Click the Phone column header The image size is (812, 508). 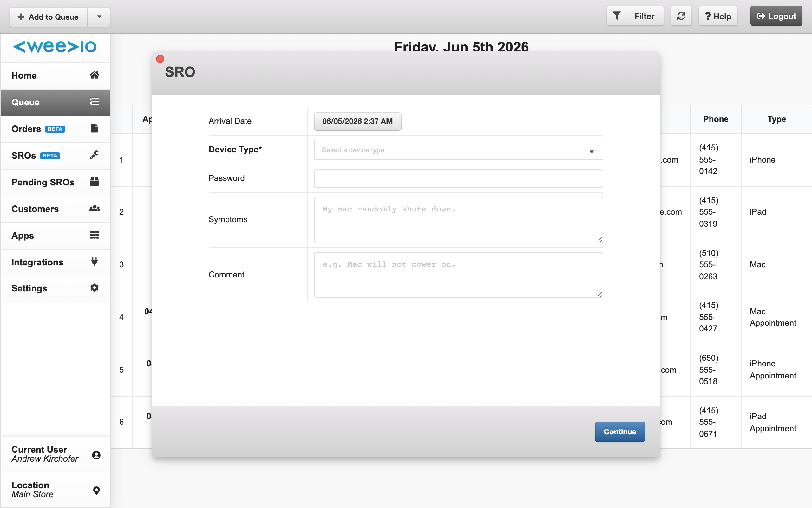coord(716,119)
